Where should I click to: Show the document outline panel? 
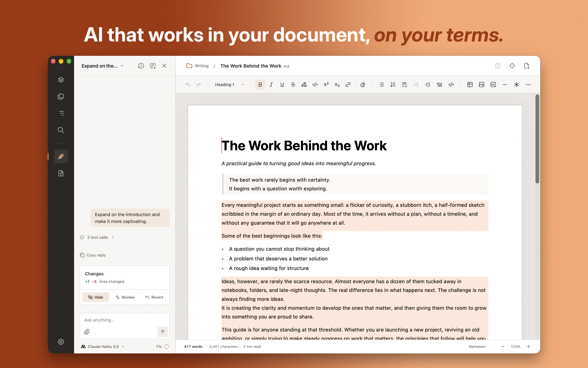(61, 113)
